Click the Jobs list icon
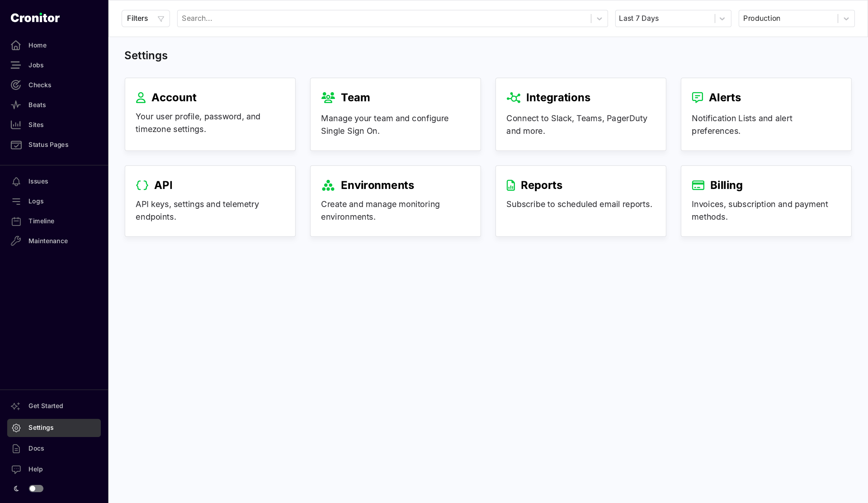 click(x=16, y=65)
